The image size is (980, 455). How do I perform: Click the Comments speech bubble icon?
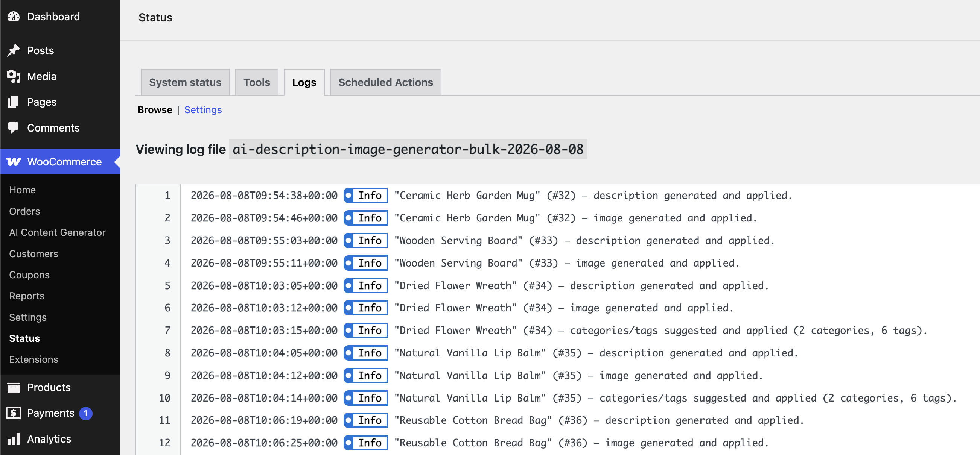tap(14, 128)
